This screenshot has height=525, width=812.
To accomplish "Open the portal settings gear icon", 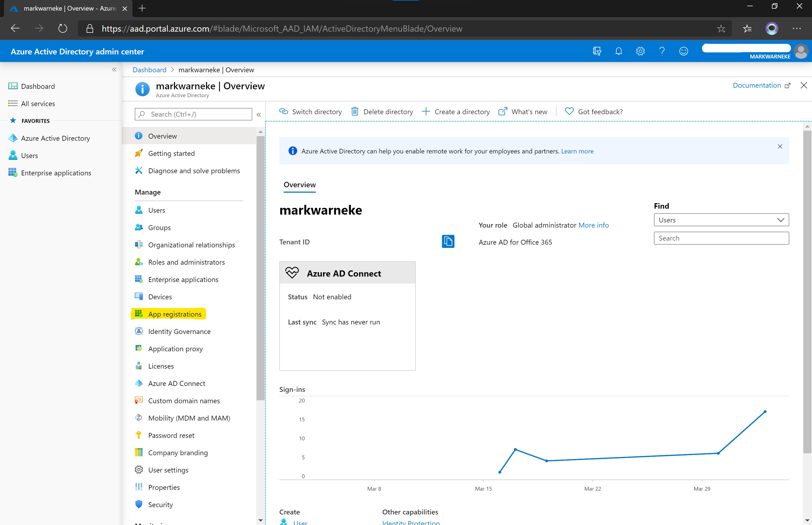I will pyautogui.click(x=640, y=51).
